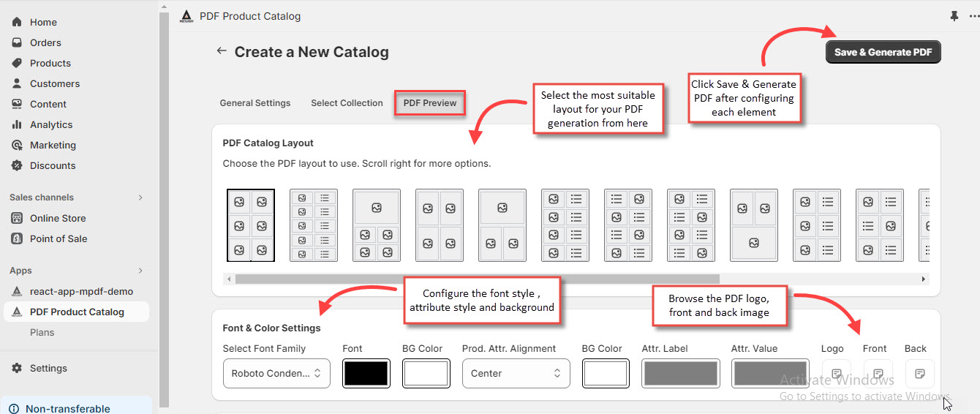This screenshot has height=414, width=980.
Task: Pick the gray Attr. Value color swatch
Action: [x=770, y=373]
